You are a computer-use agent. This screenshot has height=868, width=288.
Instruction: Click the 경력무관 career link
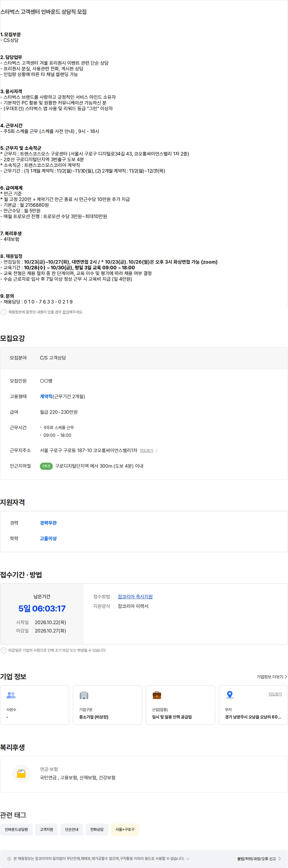(48, 523)
